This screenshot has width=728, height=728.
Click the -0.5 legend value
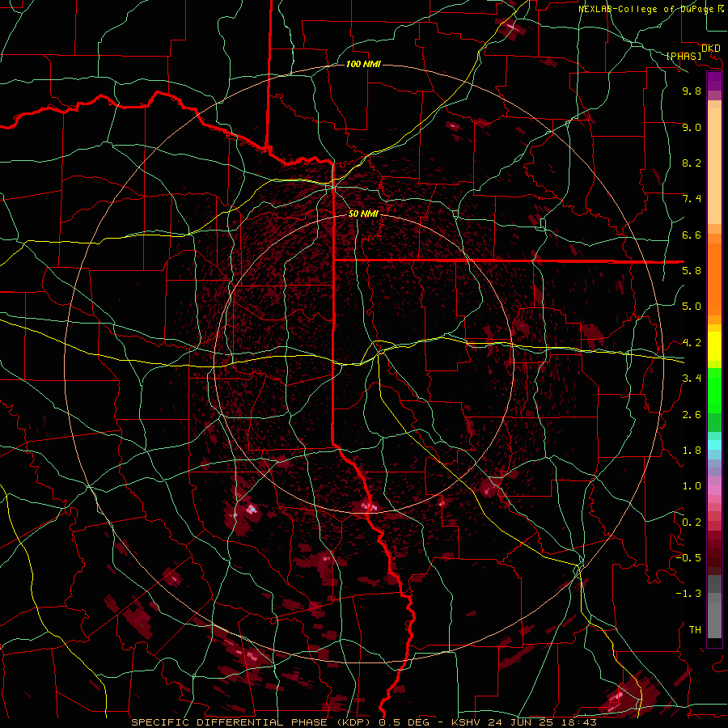688,557
